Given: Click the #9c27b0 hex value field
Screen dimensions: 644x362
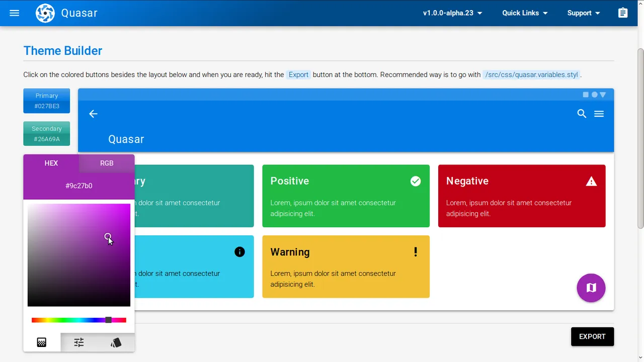Looking at the screenshot, I should (79, 186).
